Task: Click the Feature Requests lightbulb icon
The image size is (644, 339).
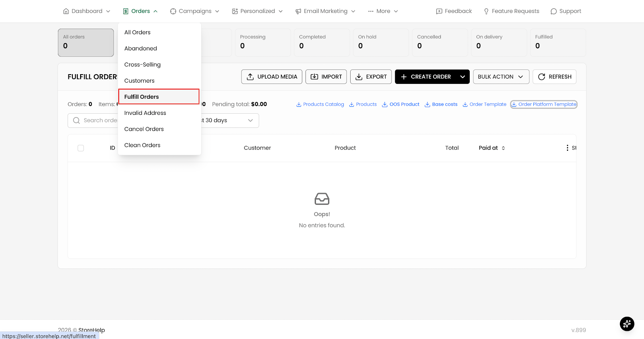Action: (486, 11)
